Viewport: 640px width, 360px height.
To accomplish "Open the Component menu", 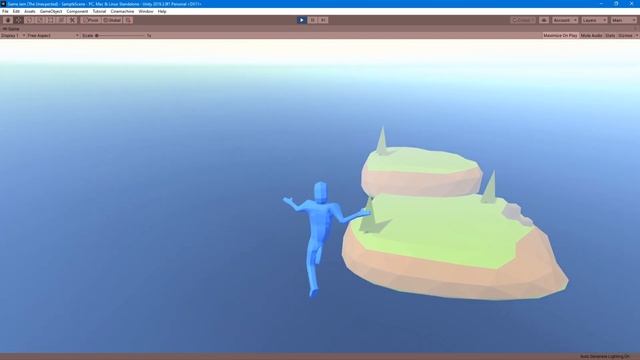I will pos(77,11).
